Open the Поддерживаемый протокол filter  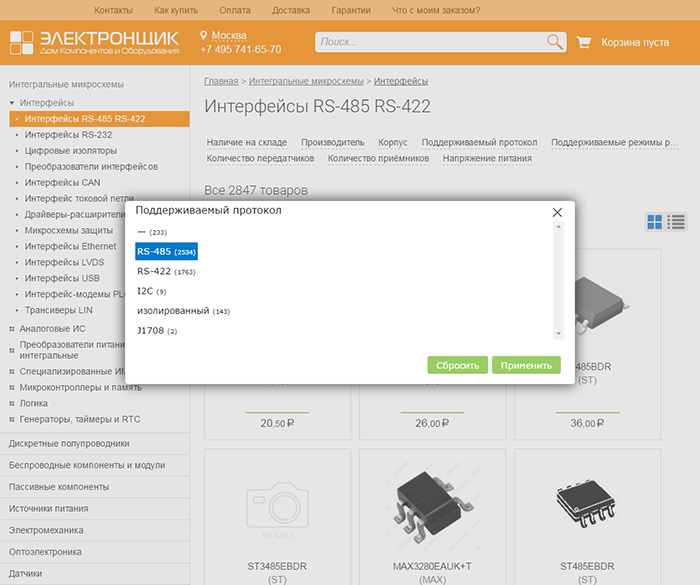point(479,142)
